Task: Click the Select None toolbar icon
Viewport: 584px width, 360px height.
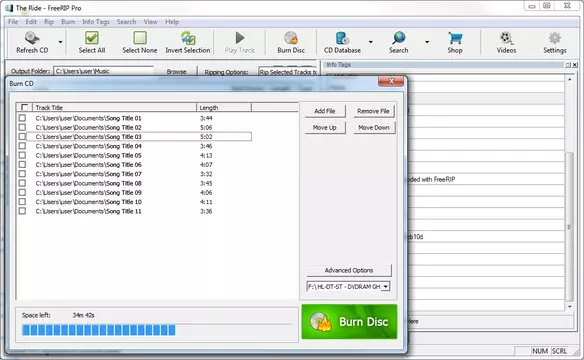Action: [x=140, y=38]
